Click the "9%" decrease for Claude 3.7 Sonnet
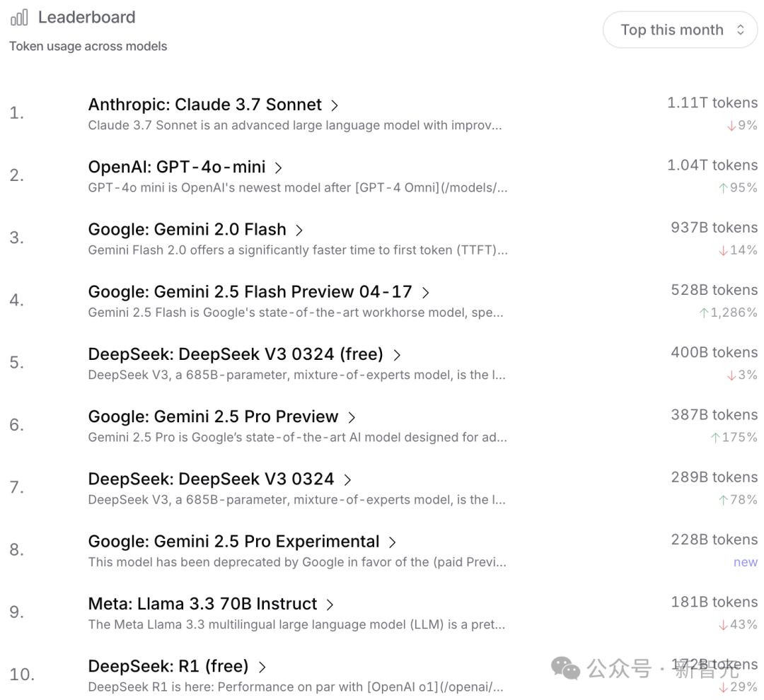The height and width of the screenshot is (700, 764). pos(743,125)
